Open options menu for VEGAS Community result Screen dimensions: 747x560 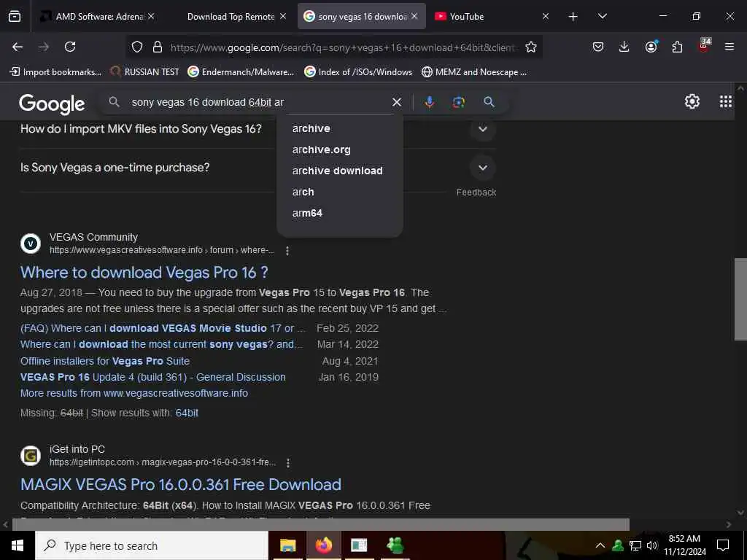[x=287, y=251]
